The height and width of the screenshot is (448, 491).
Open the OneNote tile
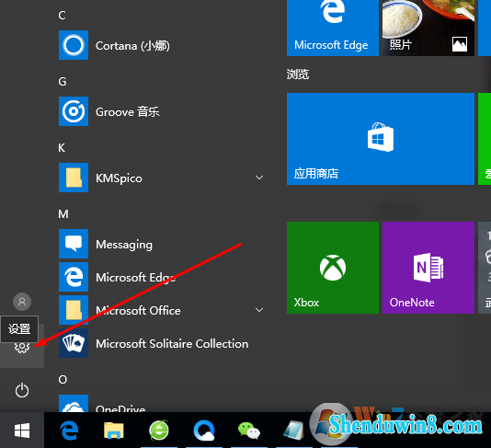tap(428, 268)
